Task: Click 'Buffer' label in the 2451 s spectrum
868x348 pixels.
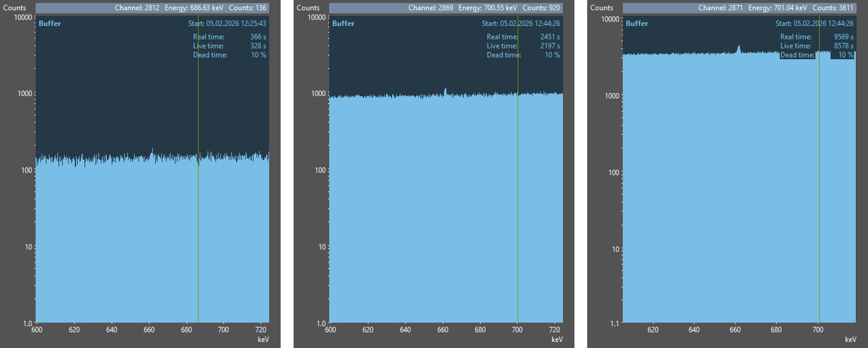Action: click(343, 23)
